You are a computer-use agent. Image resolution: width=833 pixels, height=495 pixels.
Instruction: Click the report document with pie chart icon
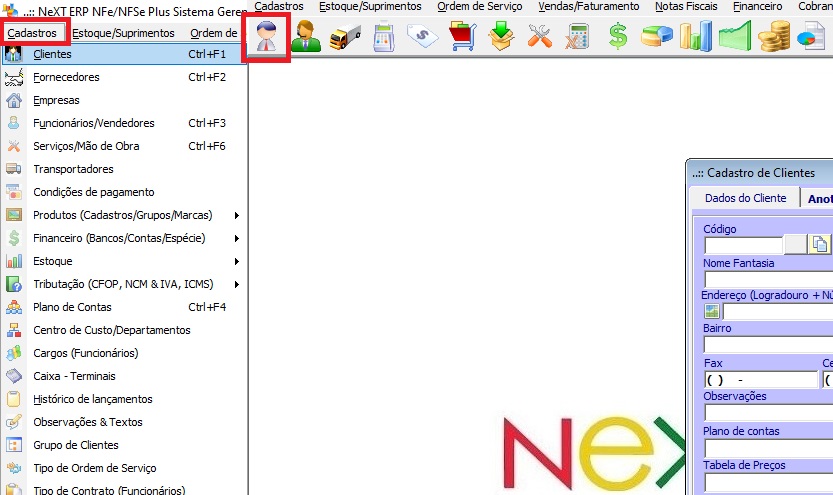[811, 36]
